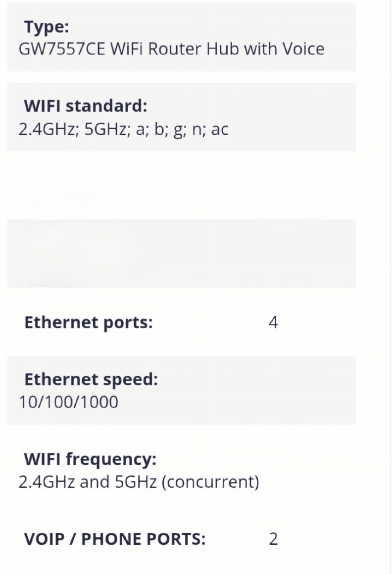Click the "VOIP / PHONE PORTS:" label

[x=114, y=539]
